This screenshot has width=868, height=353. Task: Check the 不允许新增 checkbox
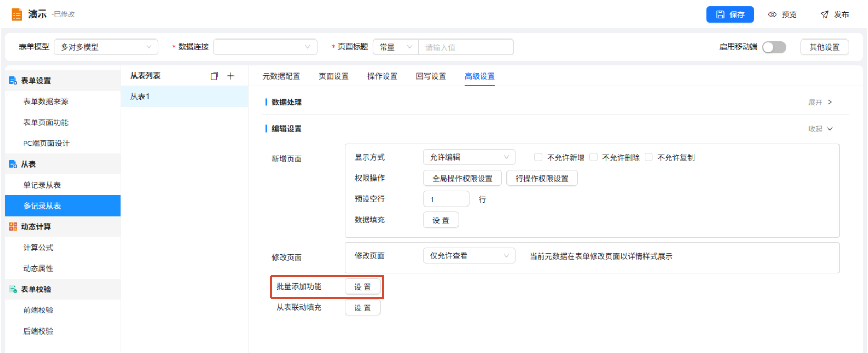click(x=538, y=157)
